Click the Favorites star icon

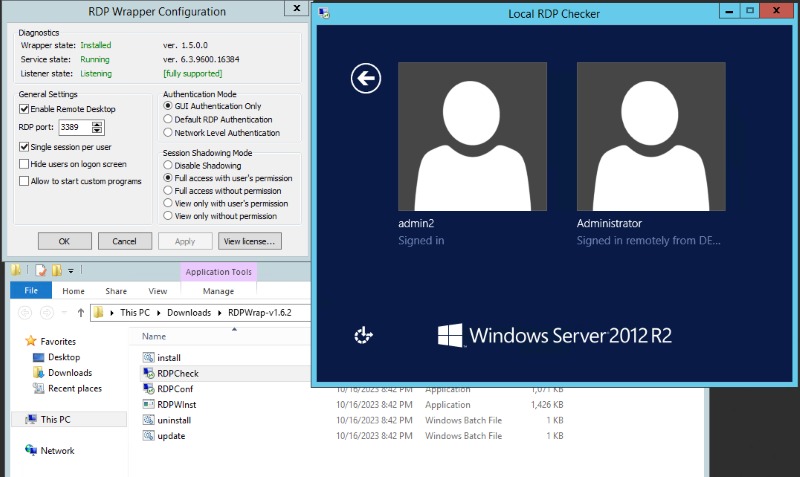click(31, 341)
